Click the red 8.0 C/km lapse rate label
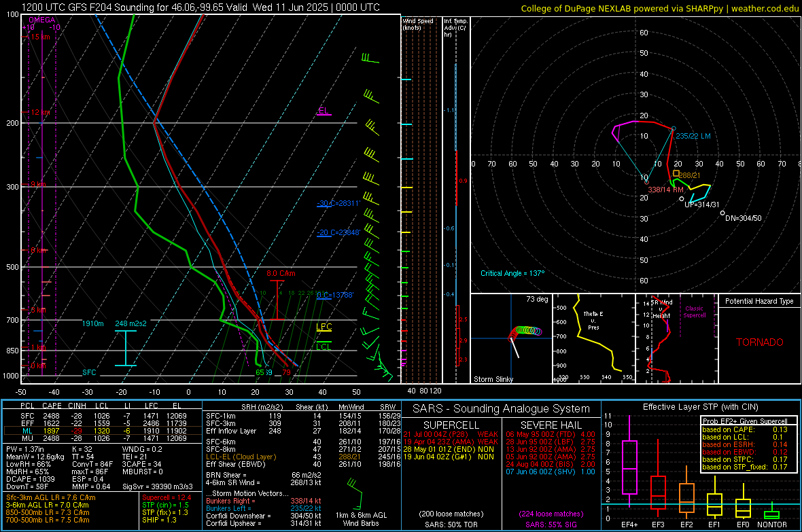802x532 pixels. 281,273
